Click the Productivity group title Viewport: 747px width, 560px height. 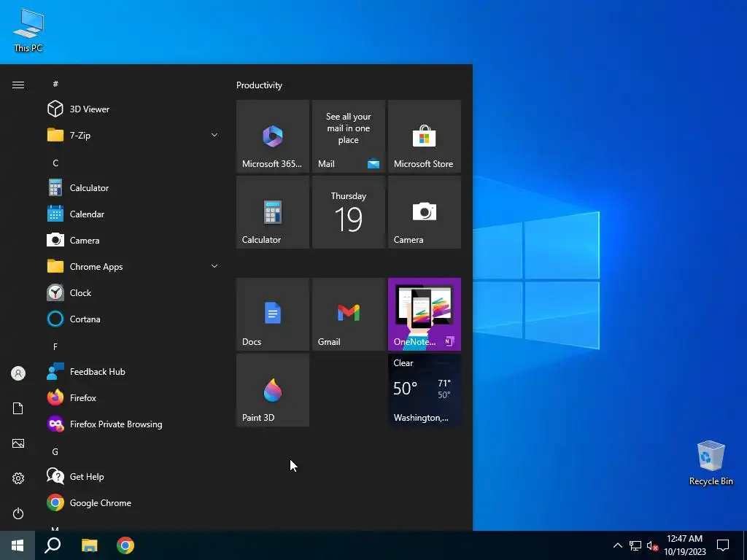[259, 85]
